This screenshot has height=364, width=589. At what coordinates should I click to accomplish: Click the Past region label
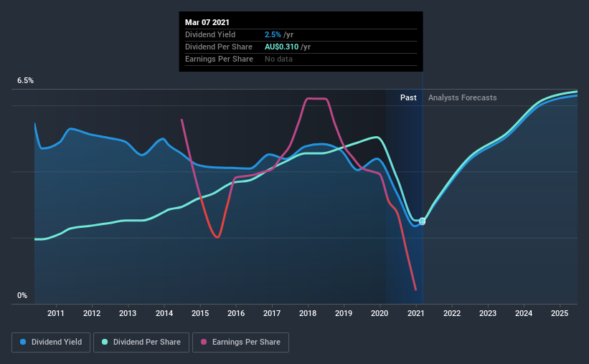tap(408, 97)
